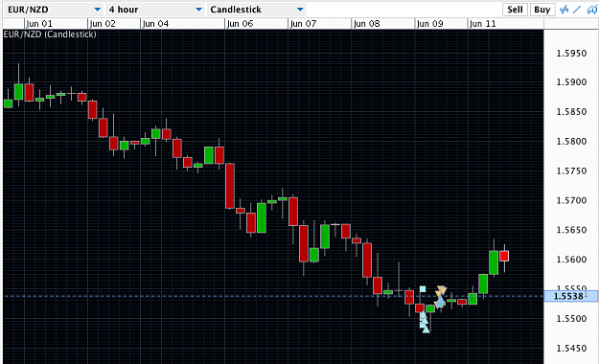Click the 1.5700 price axis label
This screenshot has width=599, height=364.
(x=571, y=200)
